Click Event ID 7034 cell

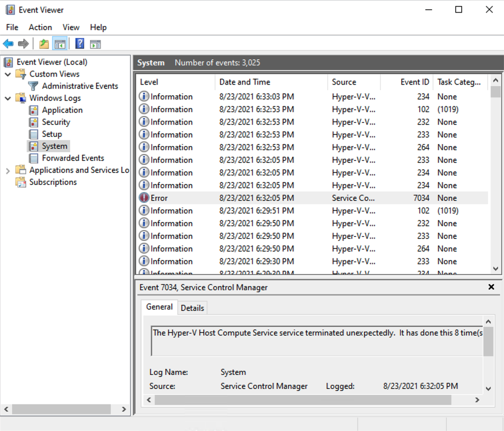421,197
